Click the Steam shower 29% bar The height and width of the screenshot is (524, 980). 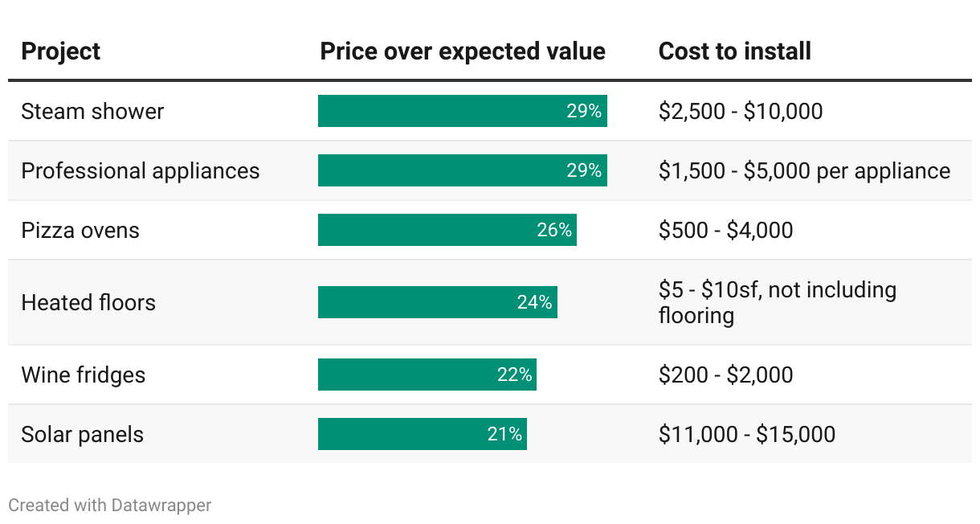click(x=462, y=111)
